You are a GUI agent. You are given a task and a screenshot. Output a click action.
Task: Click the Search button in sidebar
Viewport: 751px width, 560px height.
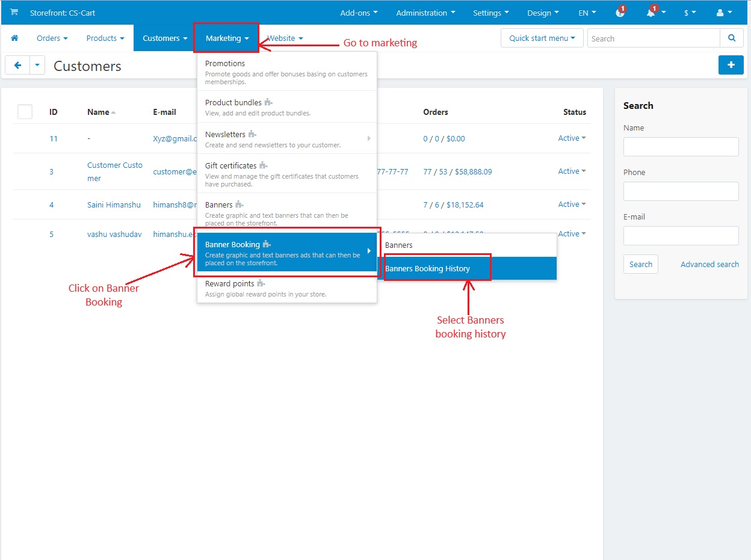point(641,264)
